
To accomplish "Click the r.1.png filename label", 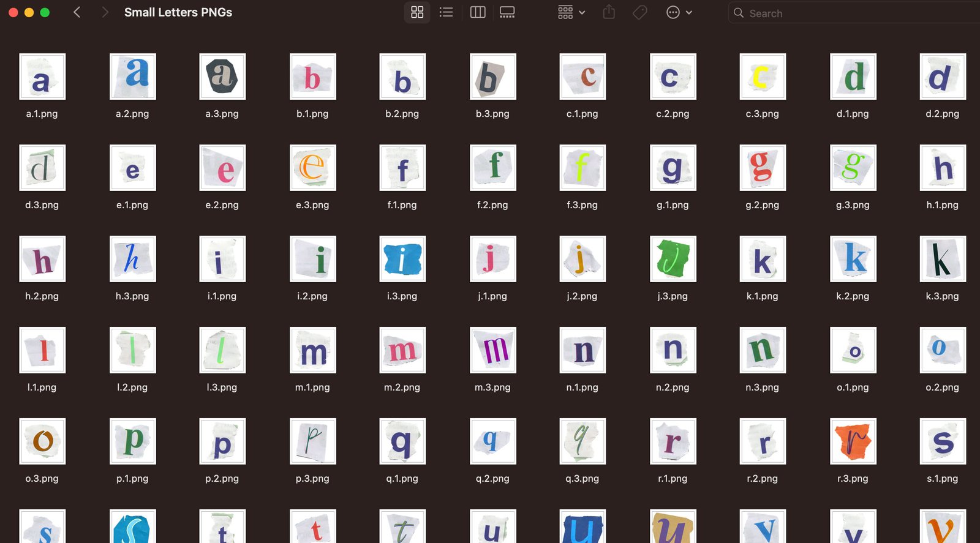I will pos(673,479).
